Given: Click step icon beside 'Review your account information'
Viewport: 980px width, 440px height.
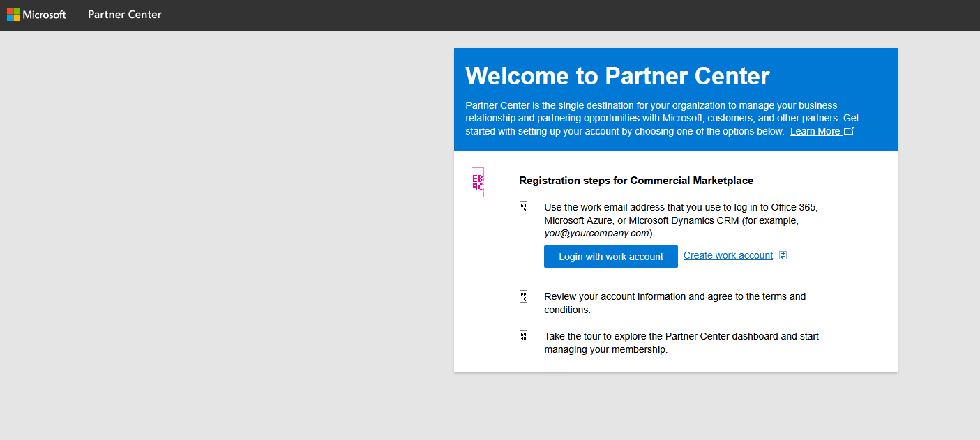Looking at the screenshot, I should pos(524,296).
